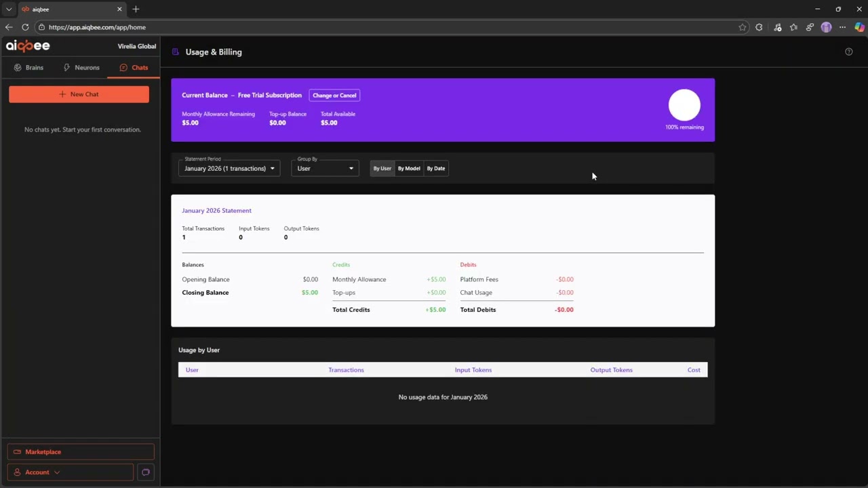868x488 pixels.
Task: Close the aiqbee browser tab
Action: (x=119, y=9)
